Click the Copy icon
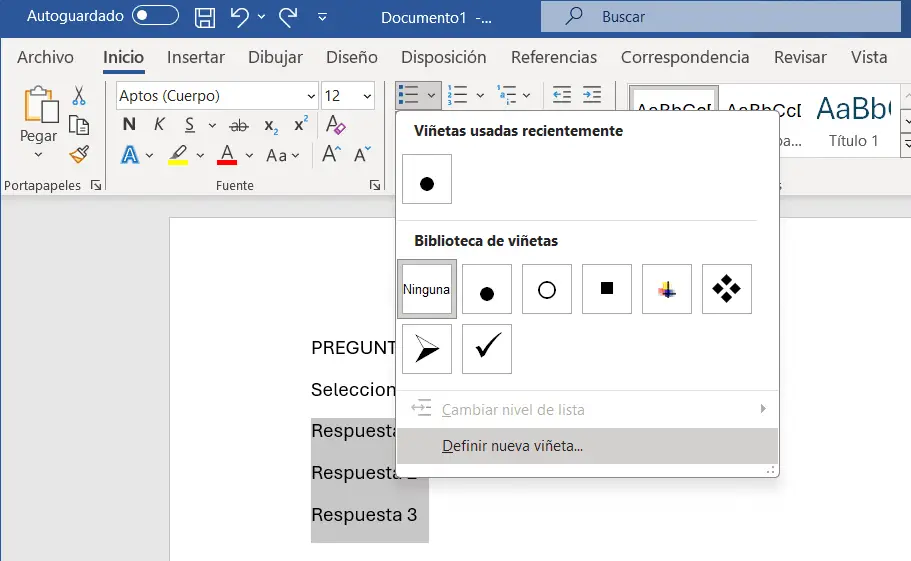The image size is (911, 561). pos(79,125)
